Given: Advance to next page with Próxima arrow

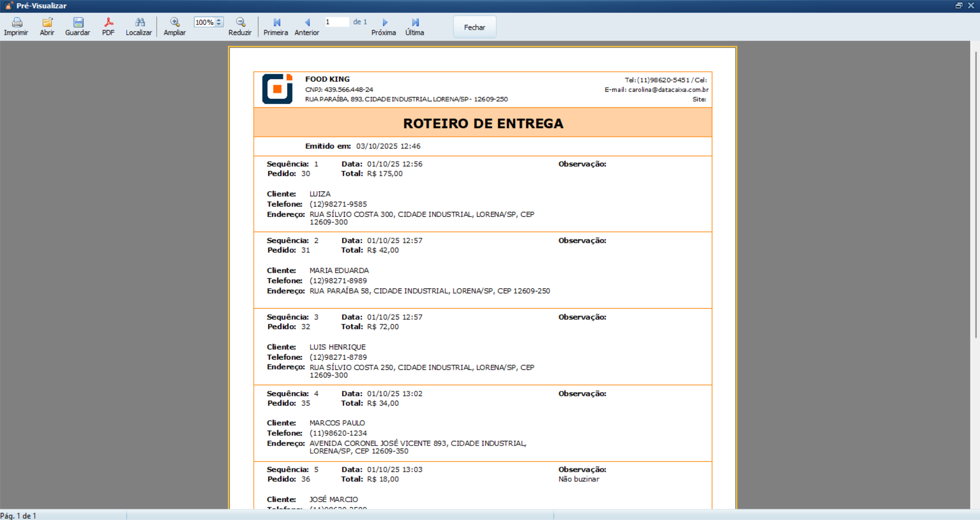Looking at the screenshot, I should coord(385,22).
